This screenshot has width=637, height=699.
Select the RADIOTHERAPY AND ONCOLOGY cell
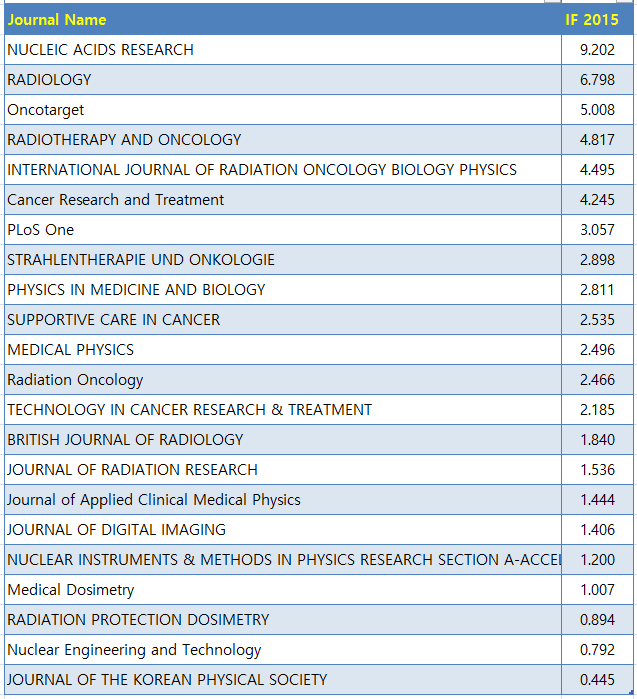[283, 140]
